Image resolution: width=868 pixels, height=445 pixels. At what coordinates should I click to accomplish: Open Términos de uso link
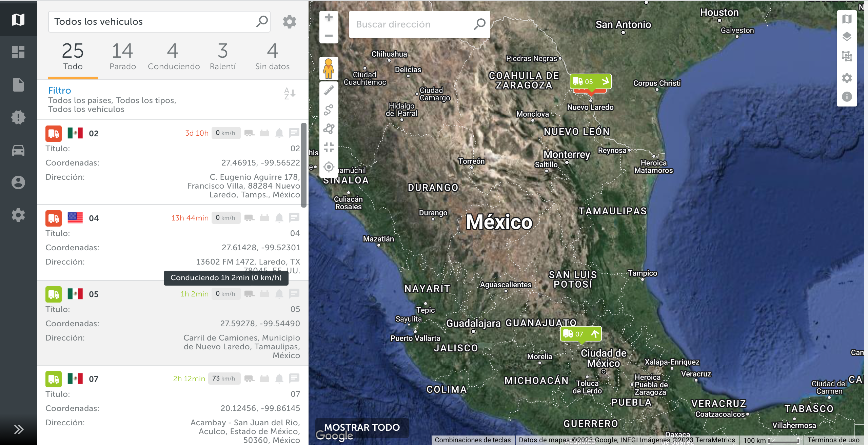pyautogui.click(x=833, y=440)
